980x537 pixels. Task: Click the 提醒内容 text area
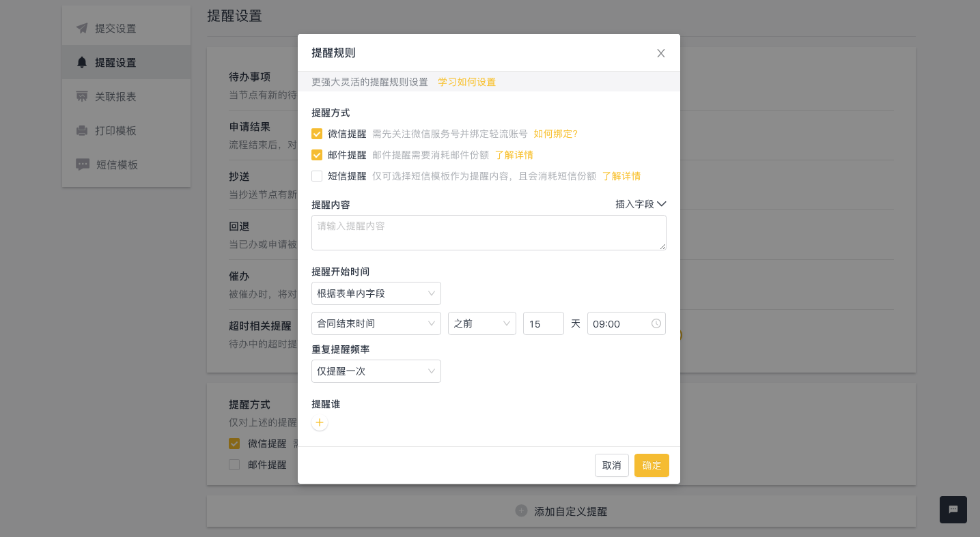(488, 233)
